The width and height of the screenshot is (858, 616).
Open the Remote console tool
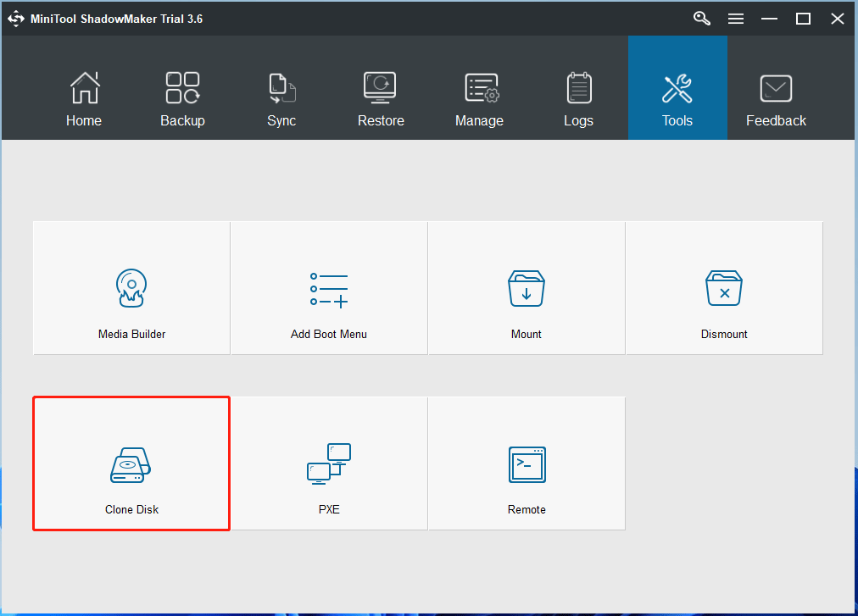tap(526, 463)
